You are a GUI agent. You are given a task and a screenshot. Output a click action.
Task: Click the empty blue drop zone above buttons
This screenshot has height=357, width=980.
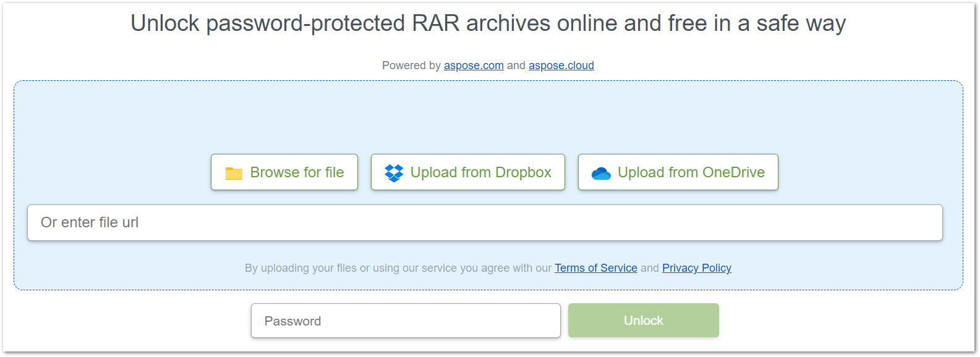(x=488, y=117)
